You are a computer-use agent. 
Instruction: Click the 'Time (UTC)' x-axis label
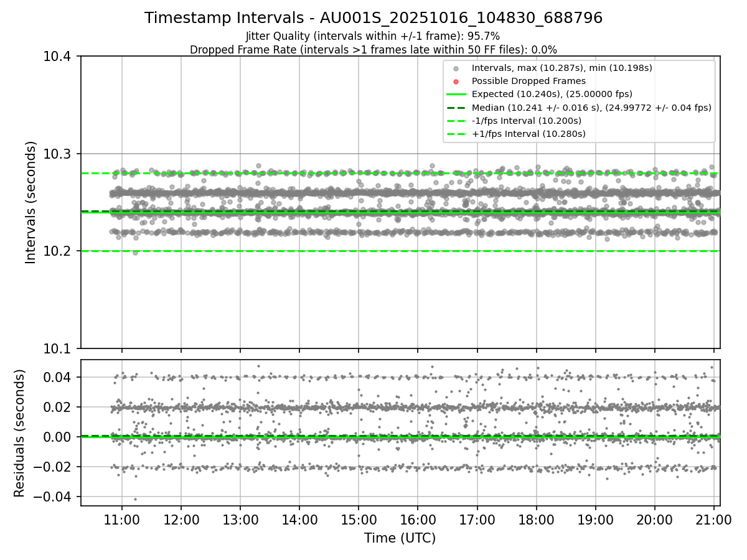tap(400, 538)
